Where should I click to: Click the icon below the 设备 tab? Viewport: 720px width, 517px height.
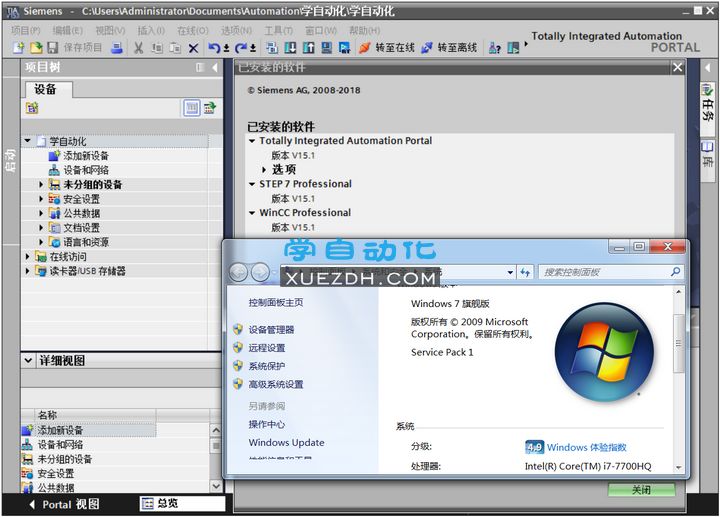(32, 108)
